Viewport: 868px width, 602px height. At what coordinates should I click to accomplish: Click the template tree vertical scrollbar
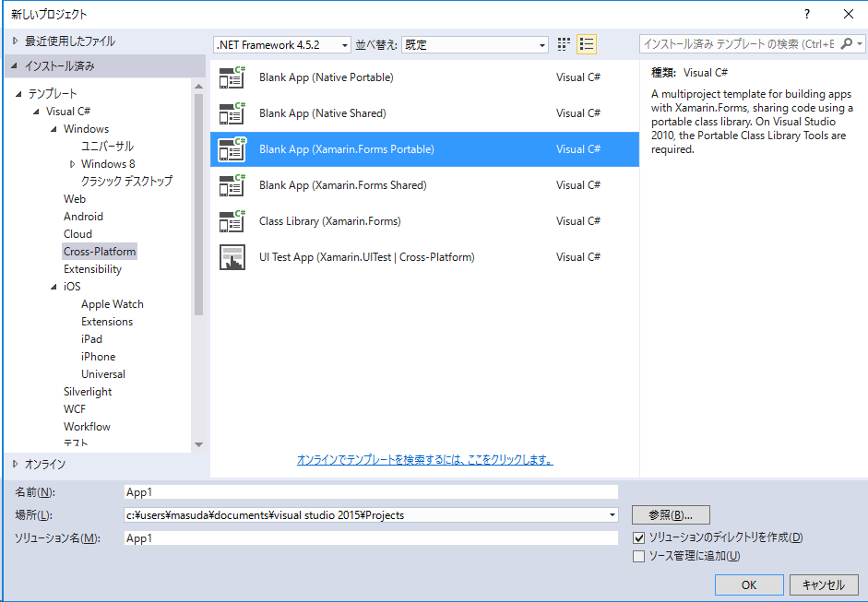coord(198,203)
